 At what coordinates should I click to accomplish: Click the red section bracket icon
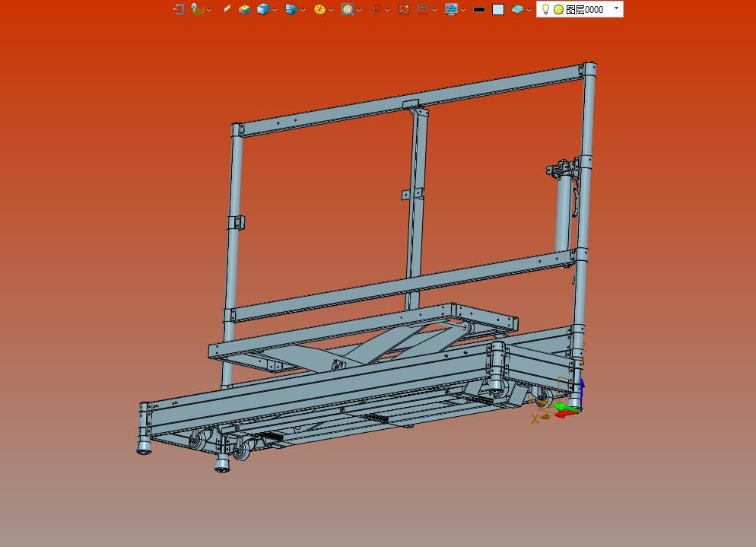423,9
